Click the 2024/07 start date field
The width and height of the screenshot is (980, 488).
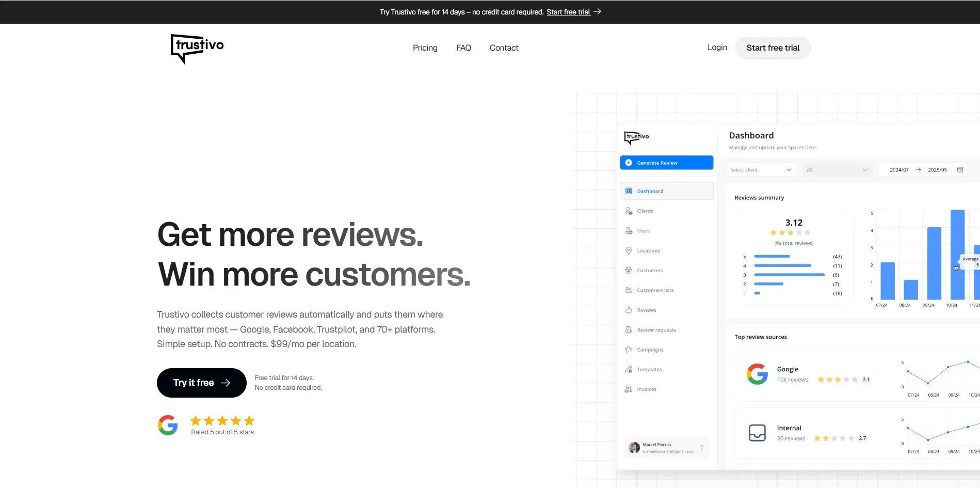899,170
